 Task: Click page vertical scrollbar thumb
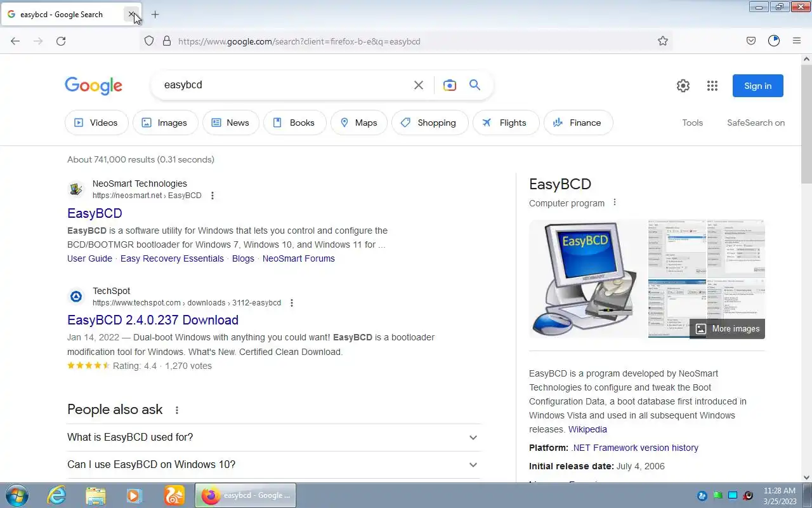[806, 123]
